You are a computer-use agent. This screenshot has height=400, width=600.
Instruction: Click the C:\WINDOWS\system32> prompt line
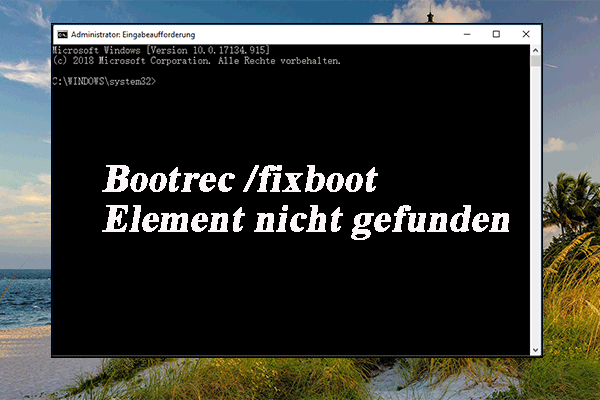pyautogui.click(x=104, y=81)
